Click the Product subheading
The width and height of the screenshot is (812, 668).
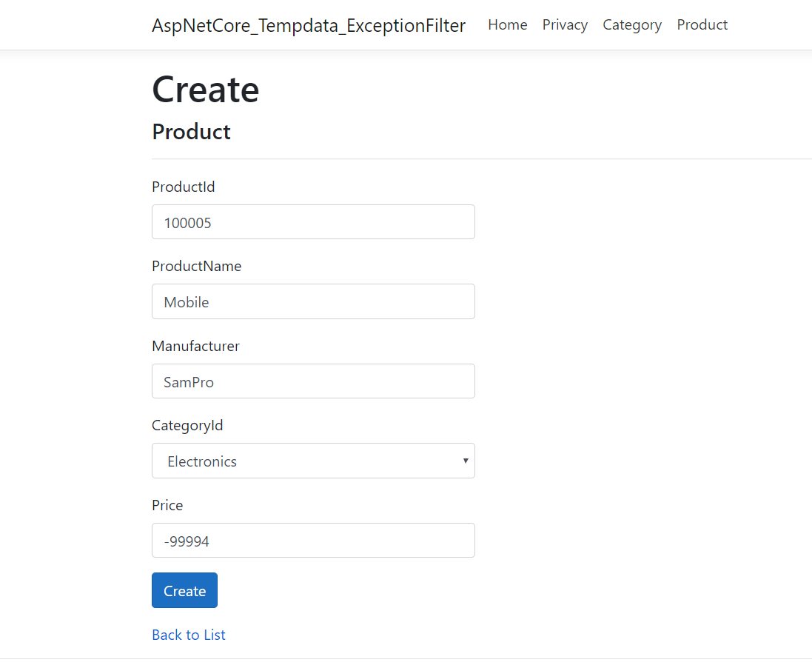(x=191, y=131)
